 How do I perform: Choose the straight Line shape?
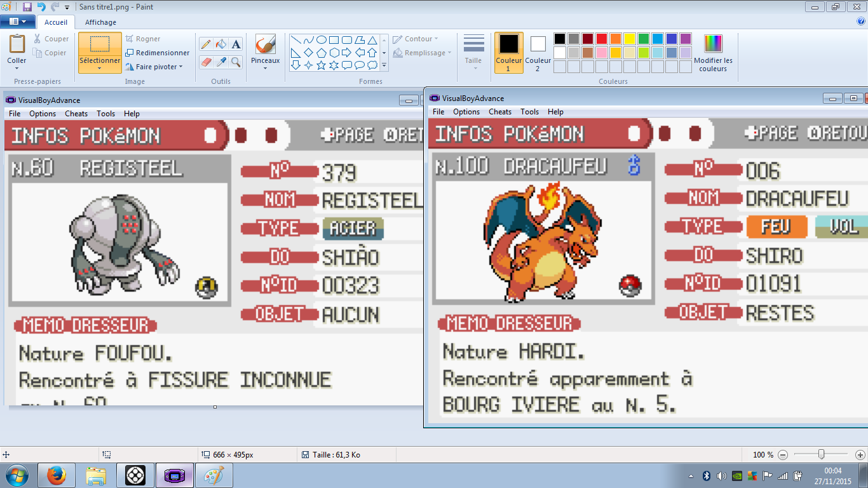coord(295,39)
